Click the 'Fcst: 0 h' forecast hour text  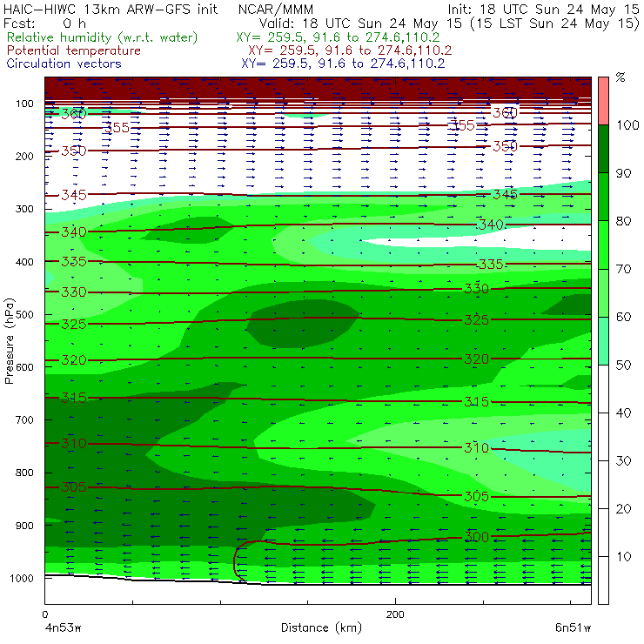click(44, 23)
